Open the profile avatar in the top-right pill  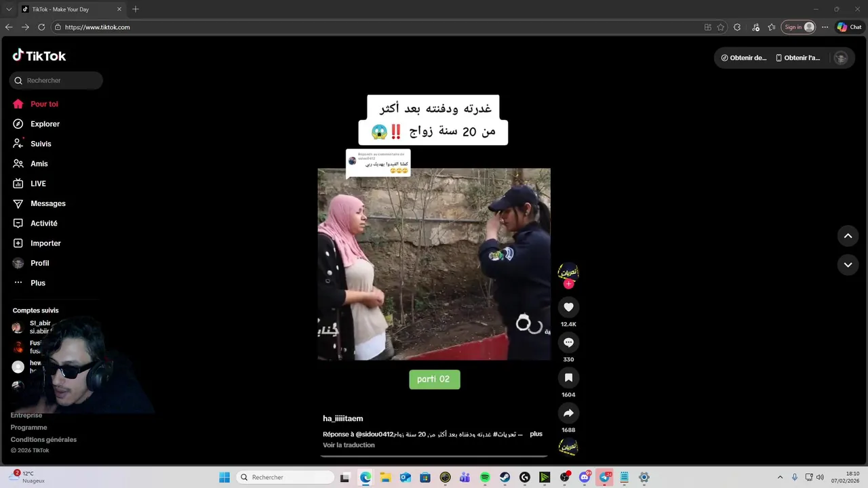click(x=841, y=58)
